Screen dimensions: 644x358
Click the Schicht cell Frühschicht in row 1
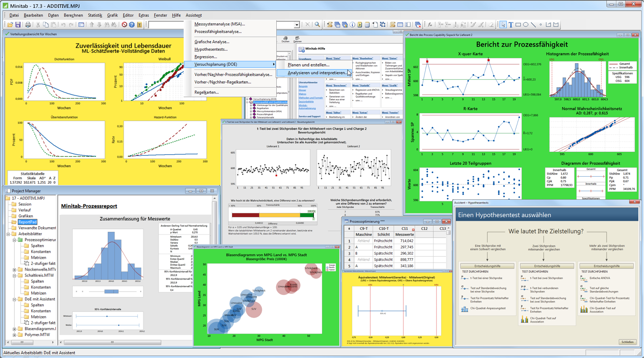pyautogui.click(x=384, y=241)
